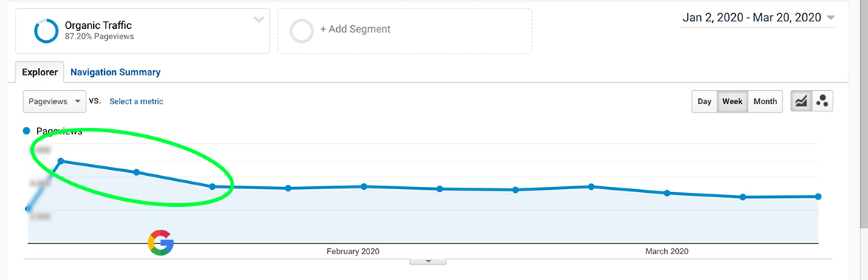Click the Organic Traffic donut icon

[46, 31]
